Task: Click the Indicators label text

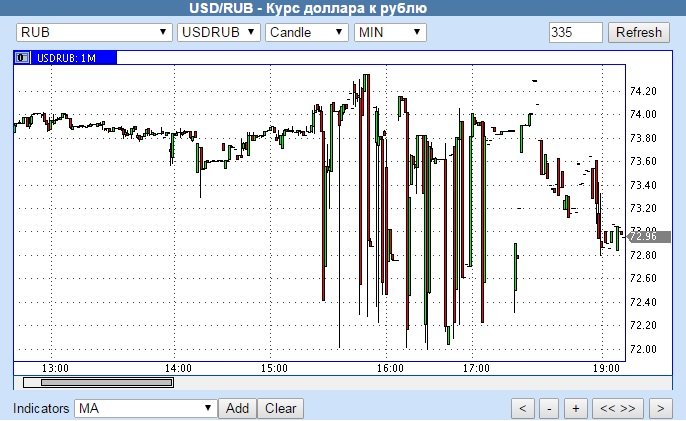Action: pos(41,408)
